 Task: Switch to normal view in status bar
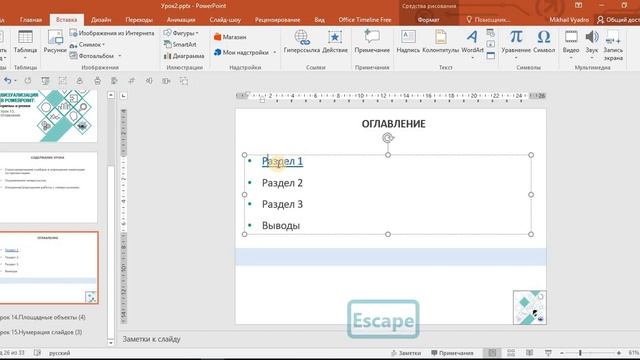(x=492, y=353)
